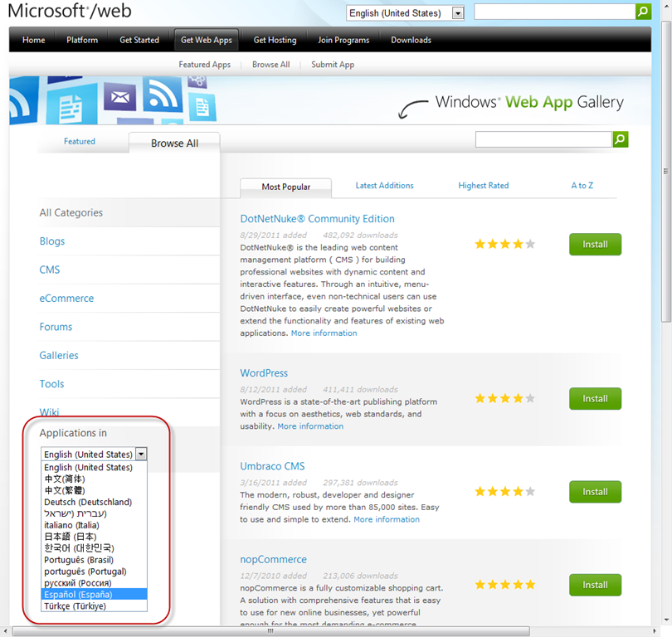Open the WordPress title link
Screen dimensions: 672x637
coord(264,373)
